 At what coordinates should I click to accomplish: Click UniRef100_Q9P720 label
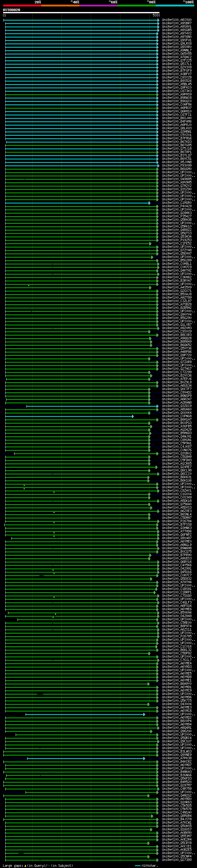pyautogui.click(x=176, y=355)
